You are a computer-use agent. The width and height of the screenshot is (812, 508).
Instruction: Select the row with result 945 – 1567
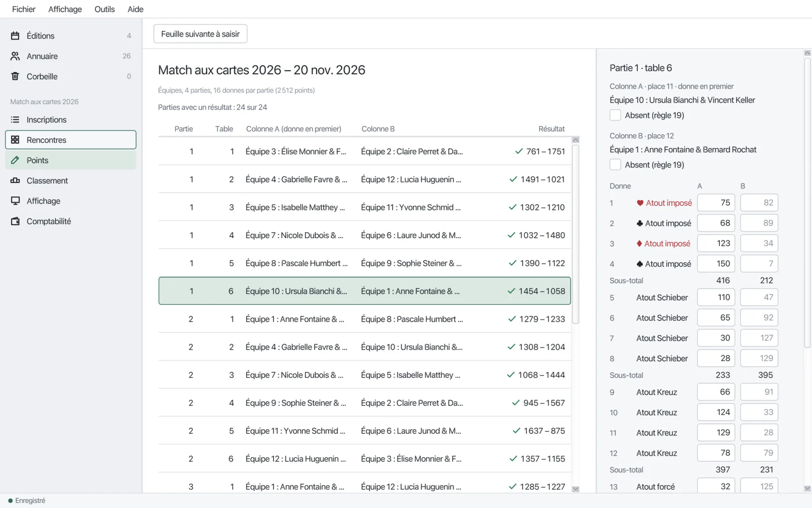364,403
